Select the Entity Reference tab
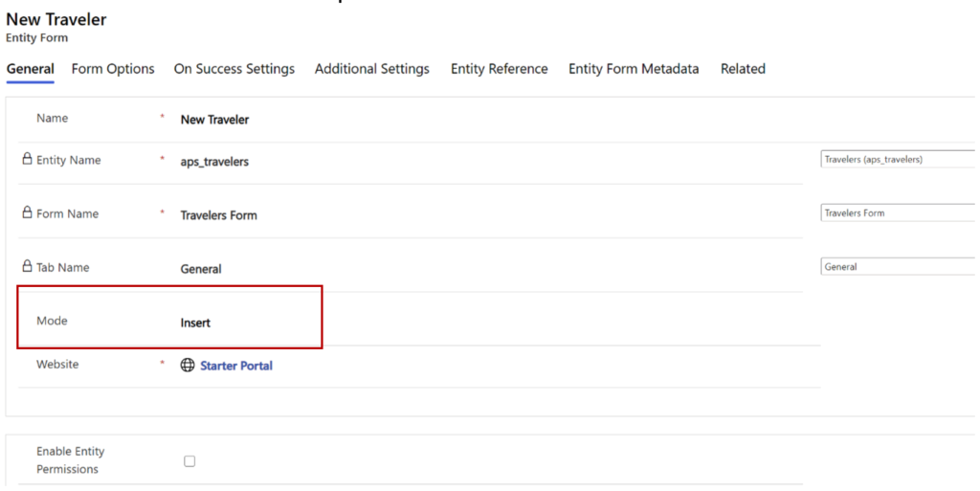The width and height of the screenshot is (980, 491). coord(500,69)
